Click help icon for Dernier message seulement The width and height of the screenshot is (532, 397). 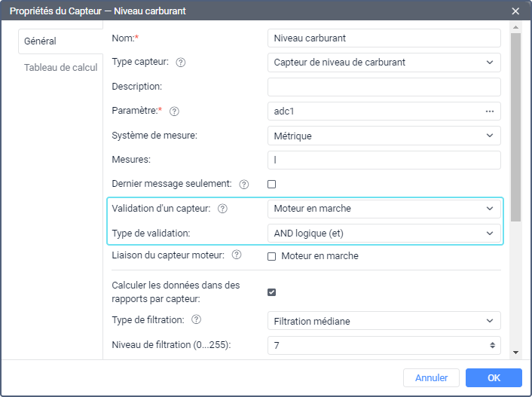click(244, 184)
